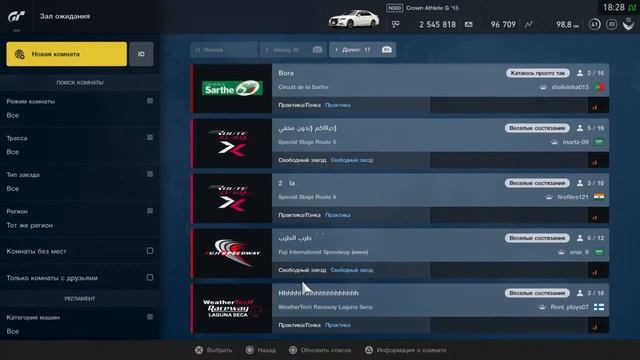
Task: Click the mileage icon beside 96 709
Action: 469,24
